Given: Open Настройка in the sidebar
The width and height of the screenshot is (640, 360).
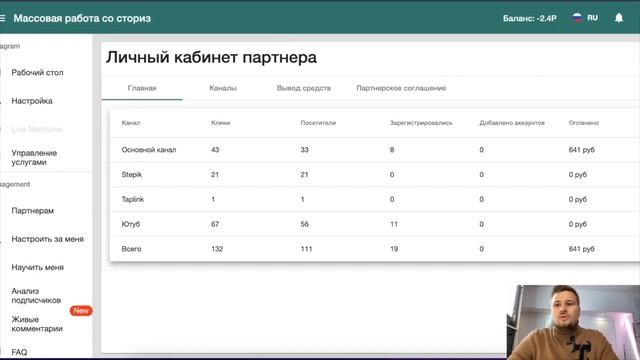Looking at the screenshot, I should [32, 100].
